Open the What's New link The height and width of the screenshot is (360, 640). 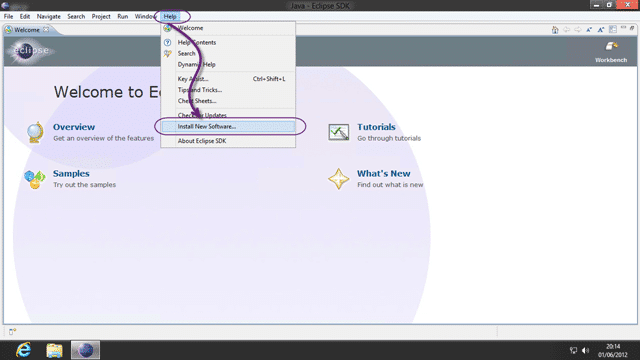[383, 173]
